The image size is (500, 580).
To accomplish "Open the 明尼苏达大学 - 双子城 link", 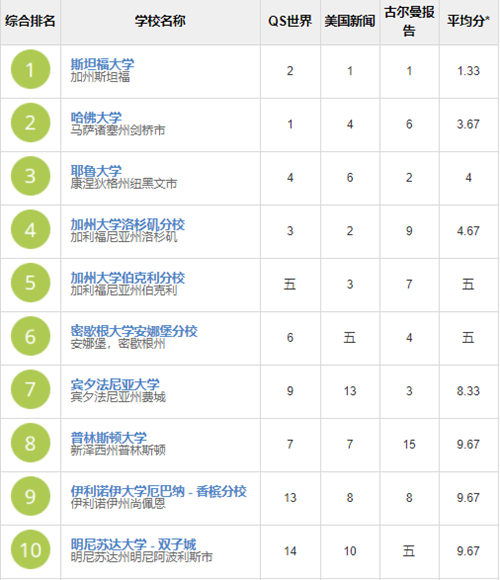I will pyautogui.click(x=134, y=544).
